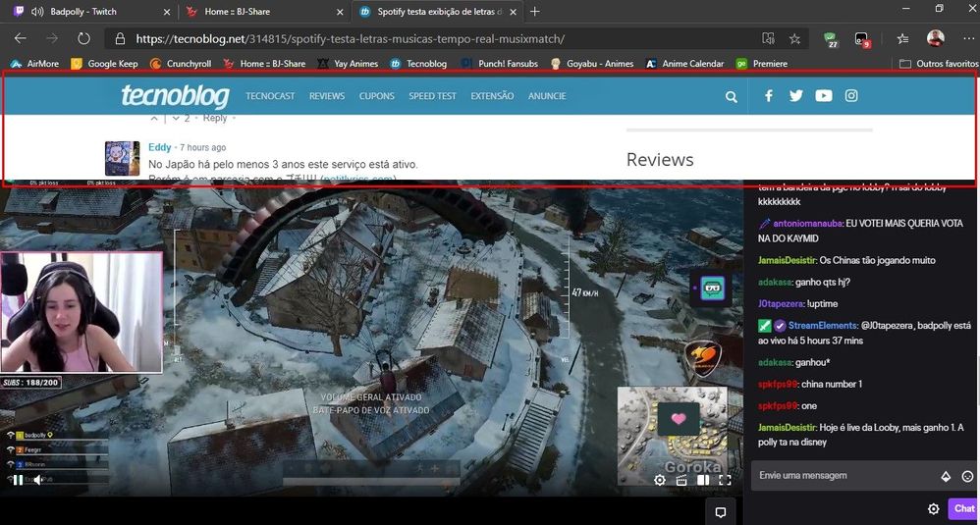Expand the Outros favoritos folder
This screenshot has height=525, width=980.
[x=939, y=64]
